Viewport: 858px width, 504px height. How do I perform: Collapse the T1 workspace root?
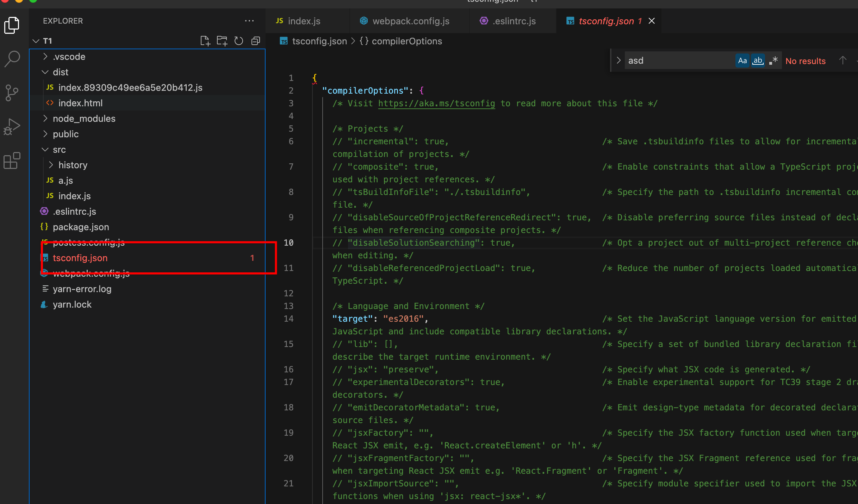pyautogui.click(x=36, y=41)
